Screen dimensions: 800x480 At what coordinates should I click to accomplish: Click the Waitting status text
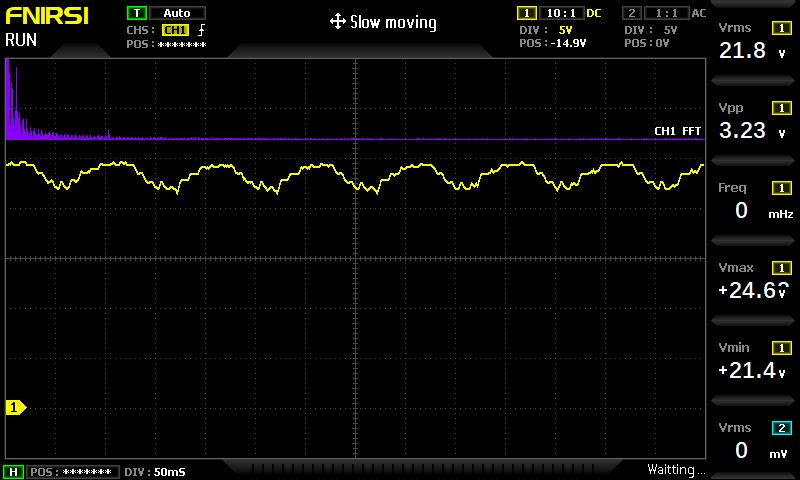[x=676, y=469]
